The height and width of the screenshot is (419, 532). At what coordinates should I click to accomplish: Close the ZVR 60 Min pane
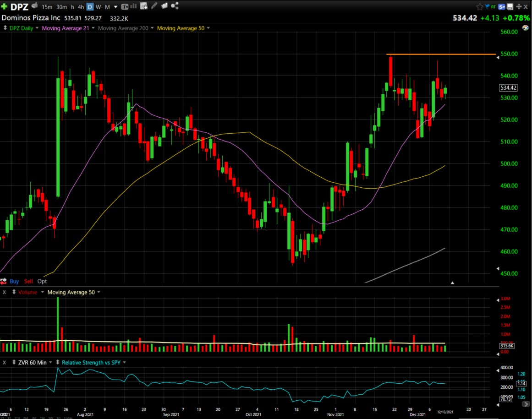click(5, 363)
